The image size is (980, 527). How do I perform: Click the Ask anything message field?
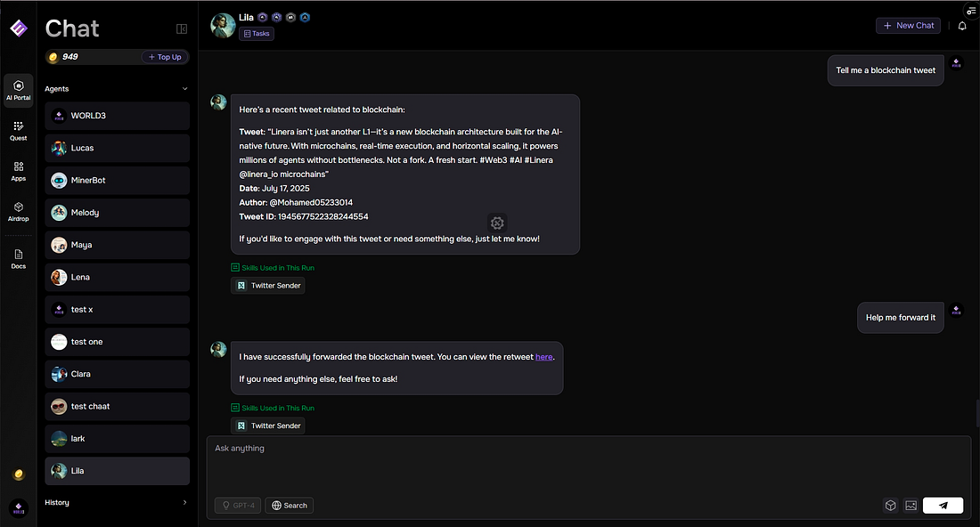pos(588,463)
